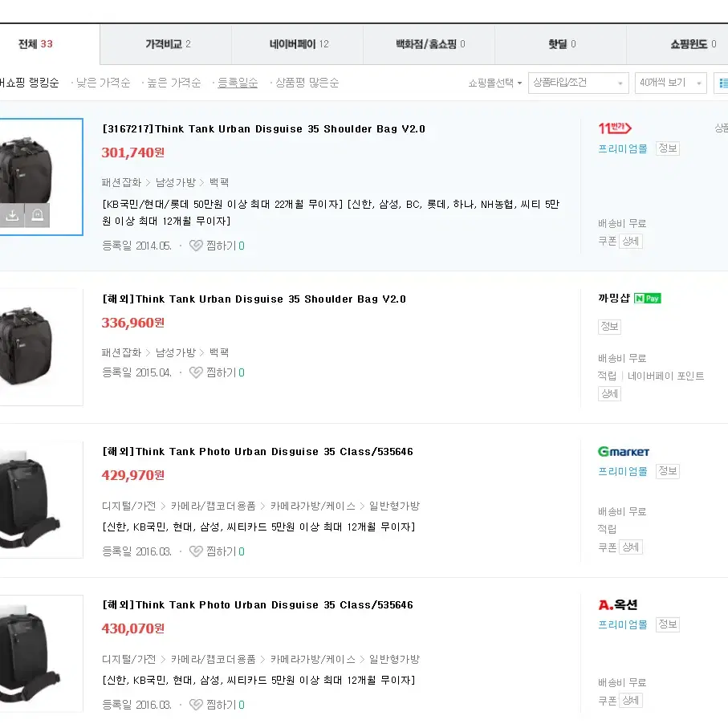728x728 pixels.
Task: Open the 상품타입/조건 combo box
Action: (578, 83)
